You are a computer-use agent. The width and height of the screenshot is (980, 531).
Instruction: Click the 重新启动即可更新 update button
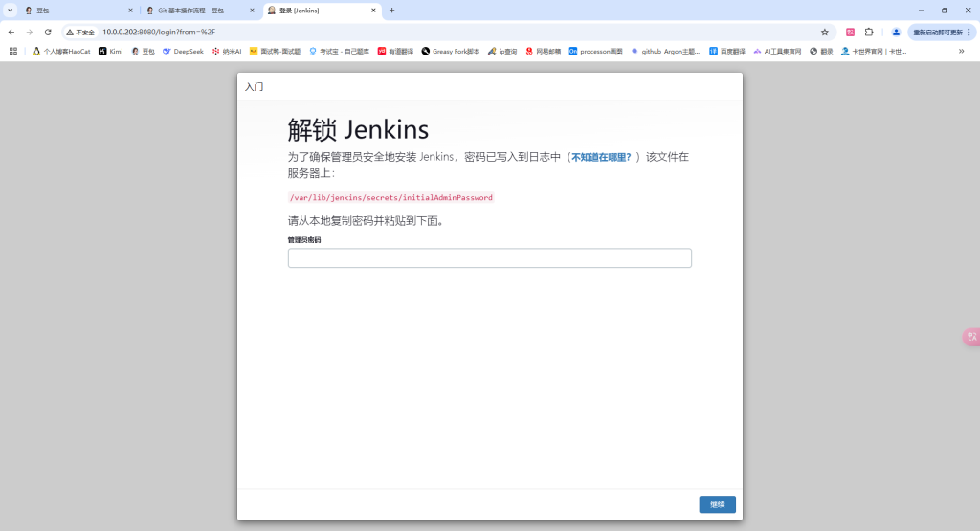click(942, 32)
